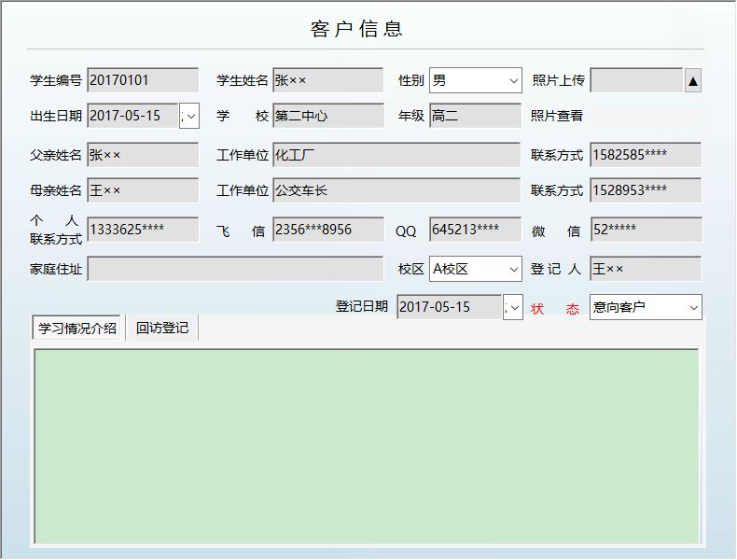Click the 照片上传 path field

coord(636,80)
